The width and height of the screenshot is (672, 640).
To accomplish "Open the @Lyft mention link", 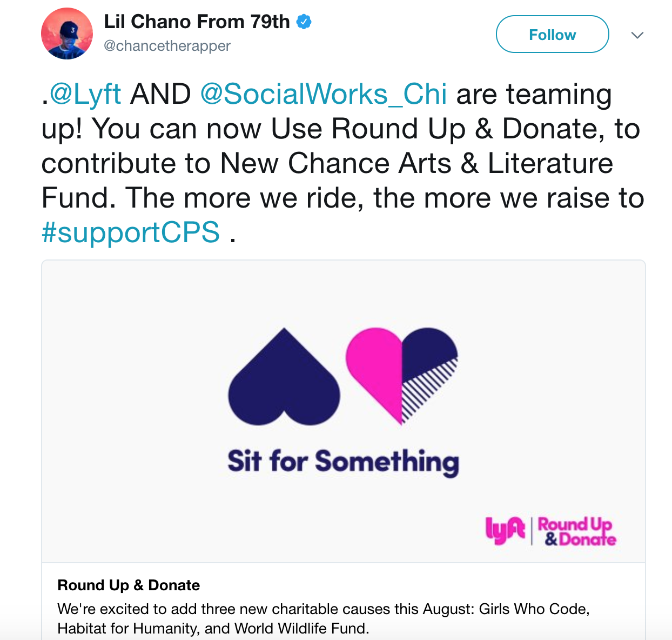I will (x=85, y=94).
